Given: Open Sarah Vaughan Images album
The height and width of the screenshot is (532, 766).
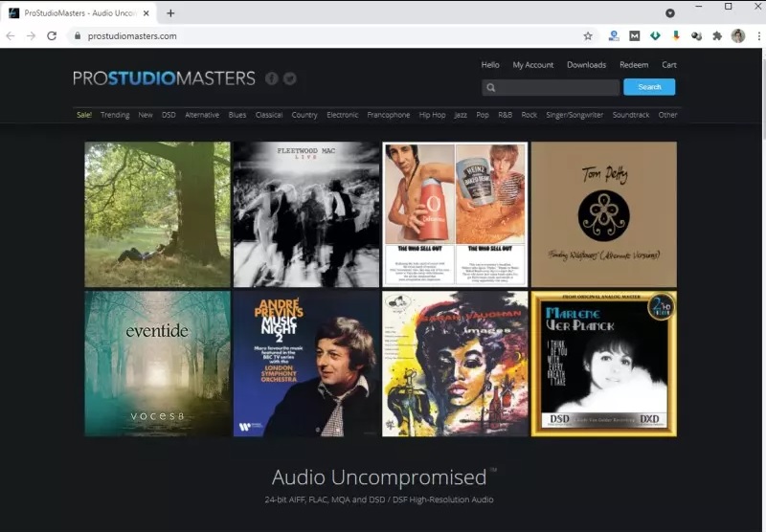Looking at the screenshot, I should 455,364.
